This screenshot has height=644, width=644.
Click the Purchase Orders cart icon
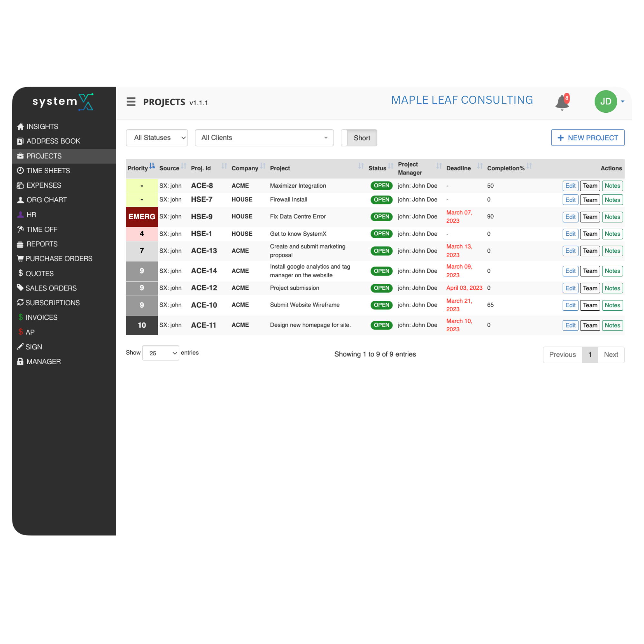(20, 259)
